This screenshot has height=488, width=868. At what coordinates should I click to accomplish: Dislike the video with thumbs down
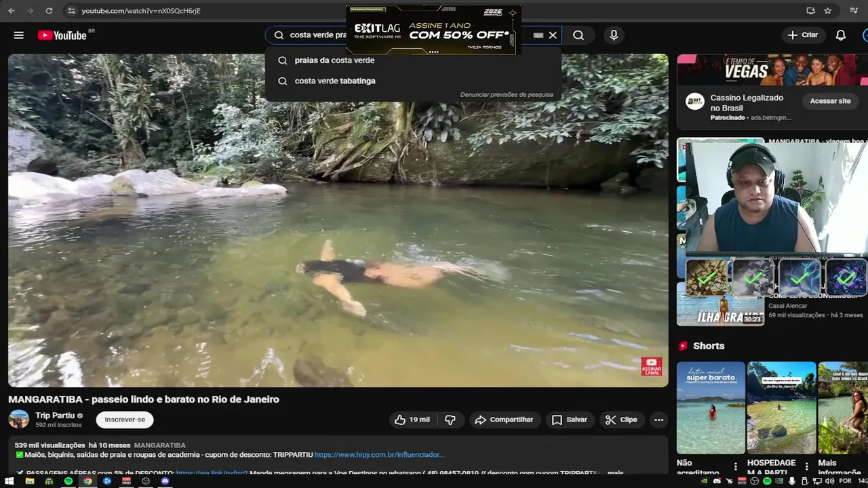pyautogui.click(x=450, y=420)
